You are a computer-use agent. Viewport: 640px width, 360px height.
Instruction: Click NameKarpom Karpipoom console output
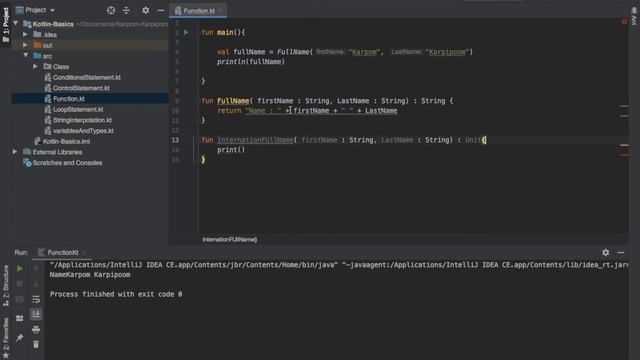90,275
